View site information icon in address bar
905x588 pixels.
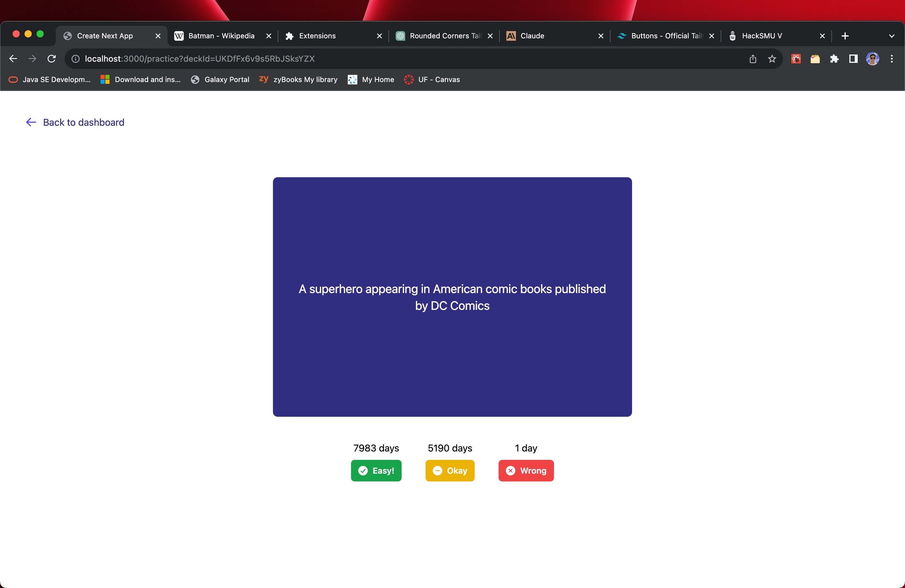(x=76, y=59)
